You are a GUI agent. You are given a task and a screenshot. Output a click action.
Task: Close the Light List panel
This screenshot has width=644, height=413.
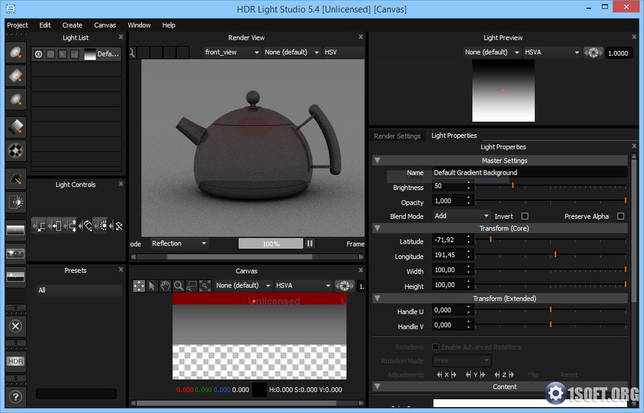(121, 37)
